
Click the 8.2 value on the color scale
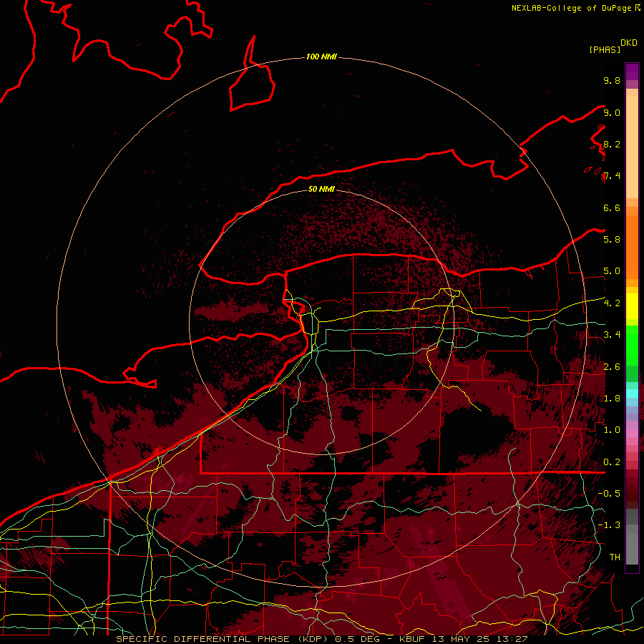click(x=612, y=145)
